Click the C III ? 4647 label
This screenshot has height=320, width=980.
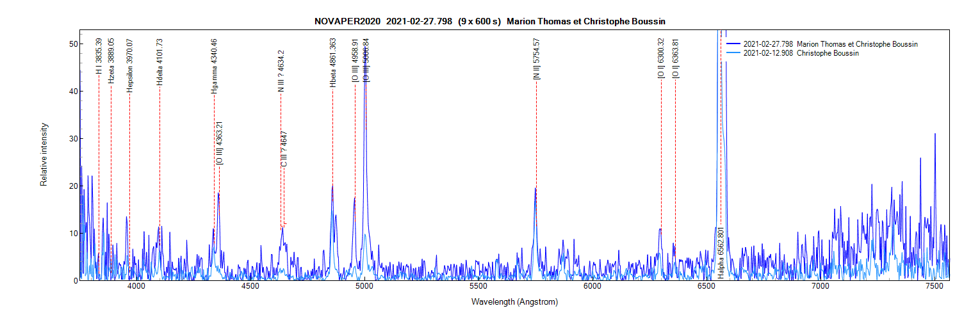pyautogui.click(x=284, y=149)
